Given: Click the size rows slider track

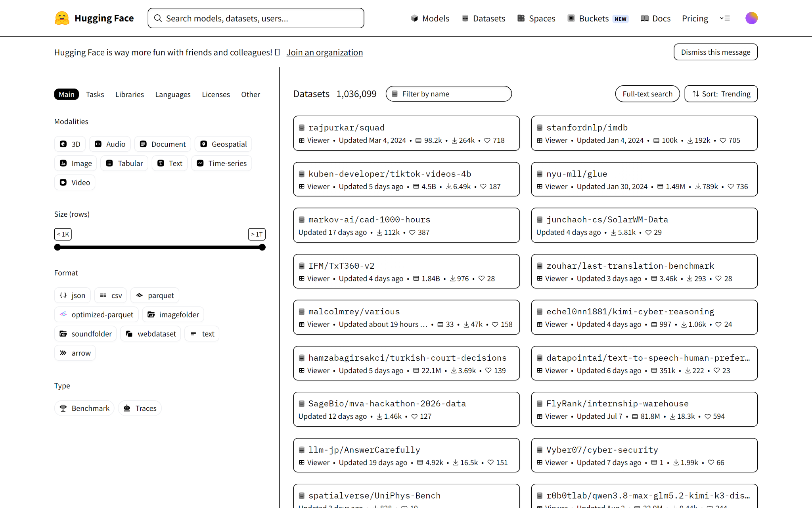Looking at the screenshot, I should click(x=160, y=247).
